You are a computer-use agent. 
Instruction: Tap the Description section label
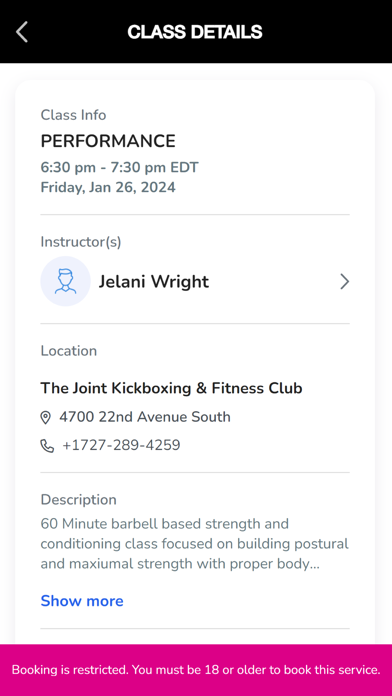pos(79,500)
